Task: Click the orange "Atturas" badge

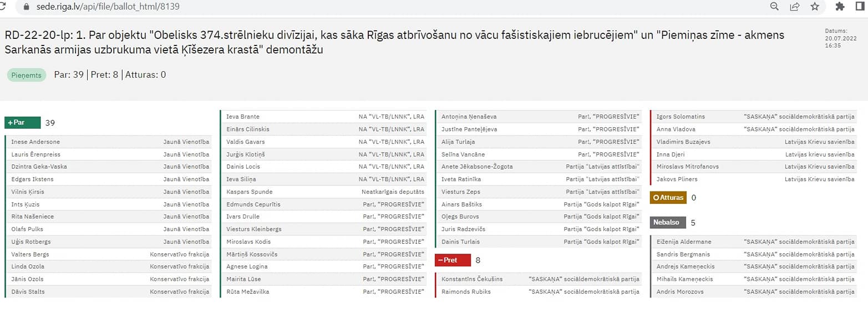Action: pyautogui.click(x=668, y=197)
